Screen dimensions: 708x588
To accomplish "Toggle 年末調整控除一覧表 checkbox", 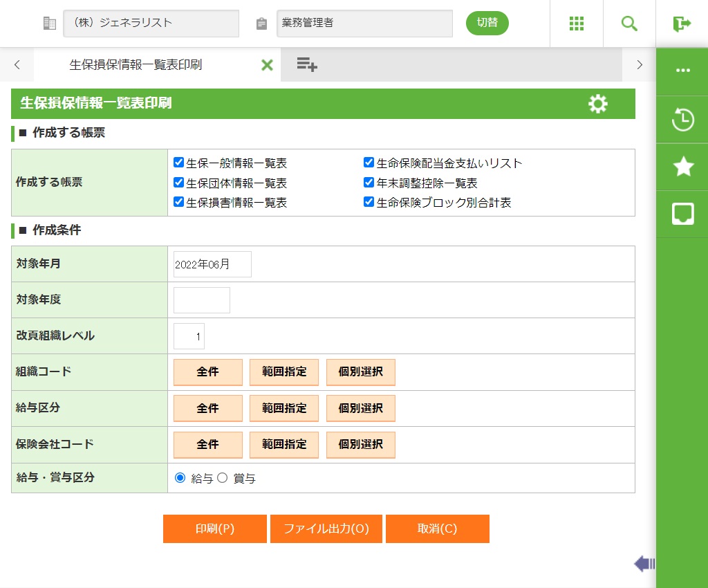I will click(x=369, y=183).
